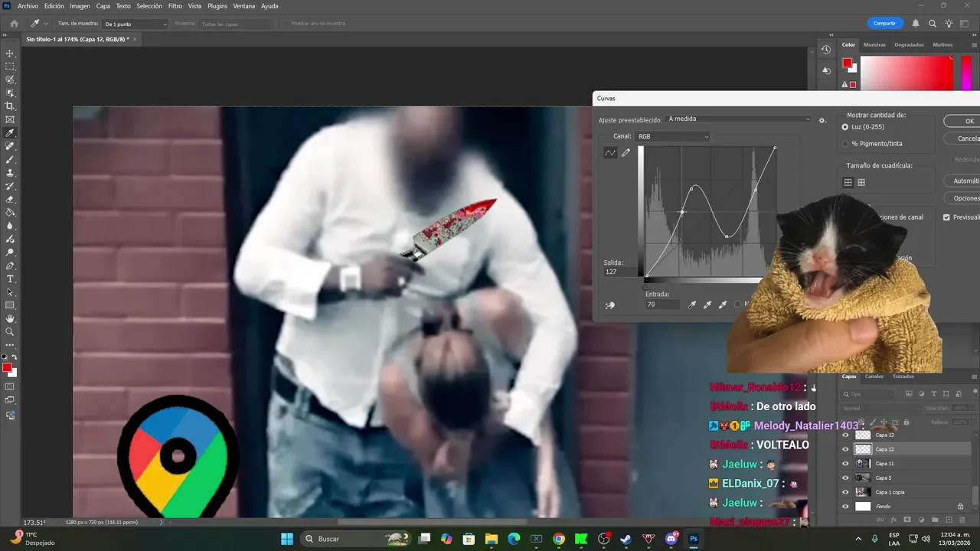Screen dimensions: 980x551
Task: Click the red foreground color swatch in toolbar
Action: (x=7, y=368)
